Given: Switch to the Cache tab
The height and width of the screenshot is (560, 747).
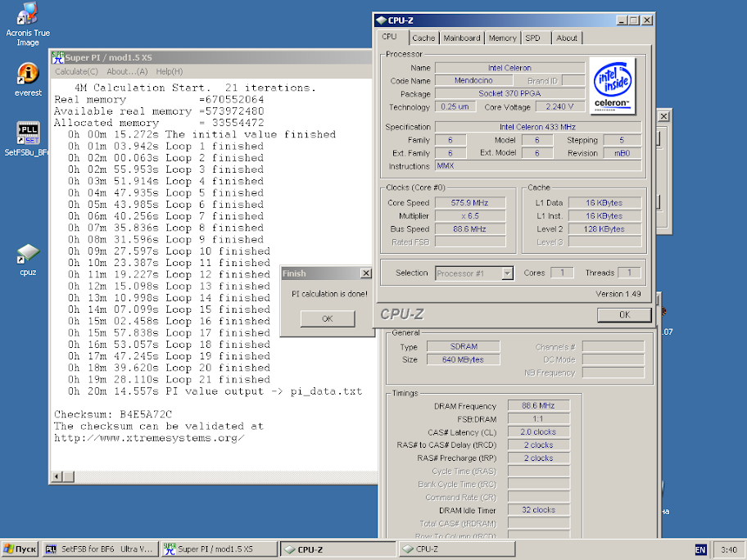Looking at the screenshot, I should [x=423, y=38].
